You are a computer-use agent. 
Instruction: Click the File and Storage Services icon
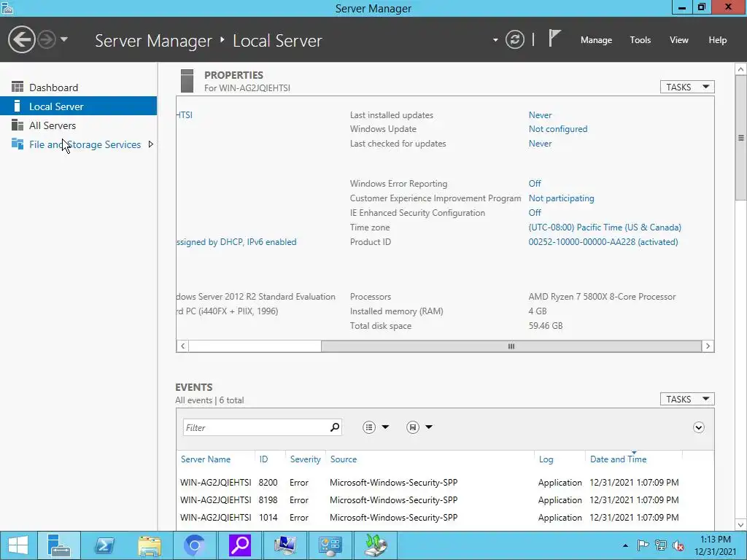[x=18, y=144]
